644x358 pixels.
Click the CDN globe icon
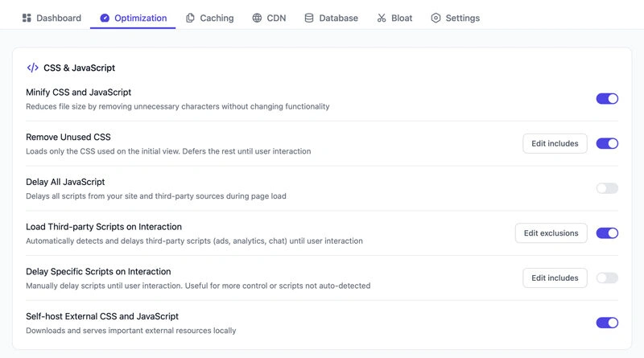[x=257, y=18]
